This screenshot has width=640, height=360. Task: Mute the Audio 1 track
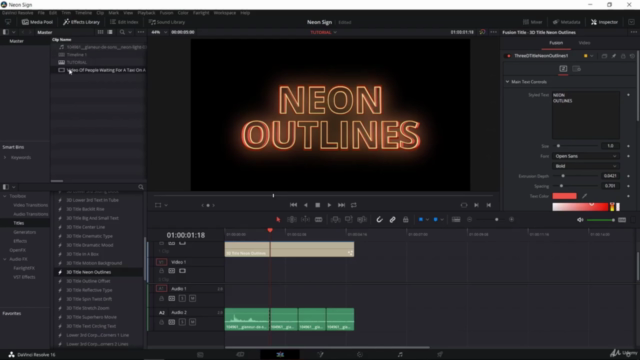point(193,298)
